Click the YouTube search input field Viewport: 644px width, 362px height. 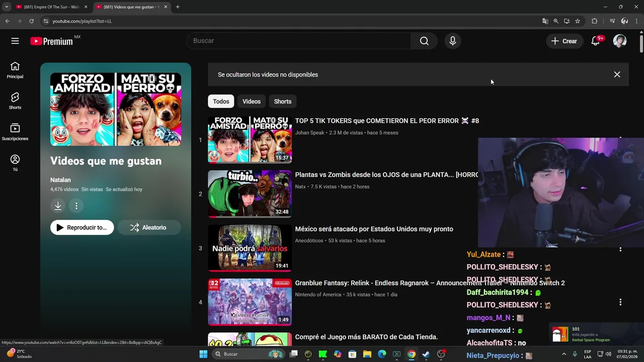(298, 41)
